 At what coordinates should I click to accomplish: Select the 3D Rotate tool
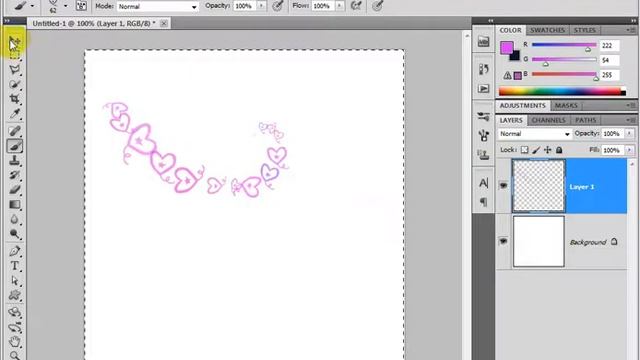(15, 312)
